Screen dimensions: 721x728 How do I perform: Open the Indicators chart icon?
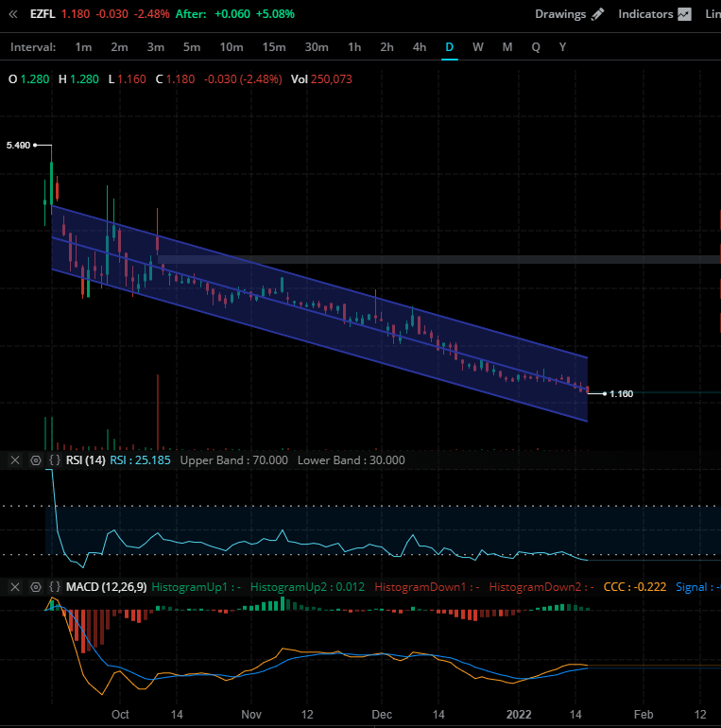coord(684,14)
